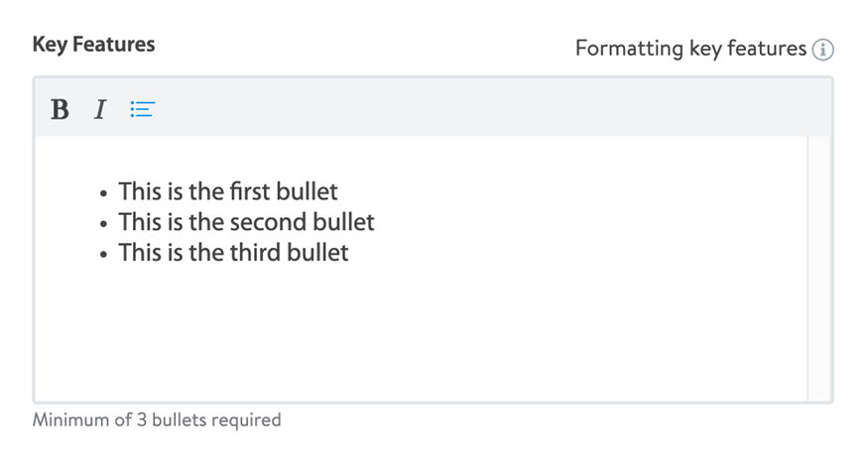Click the bullet dot before the second item

pos(103,223)
